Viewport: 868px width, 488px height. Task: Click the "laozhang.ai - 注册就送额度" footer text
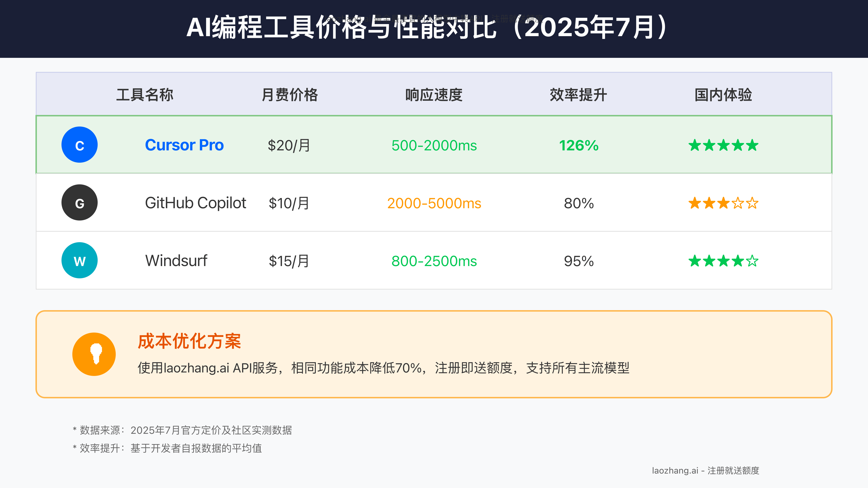coord(705,470)
